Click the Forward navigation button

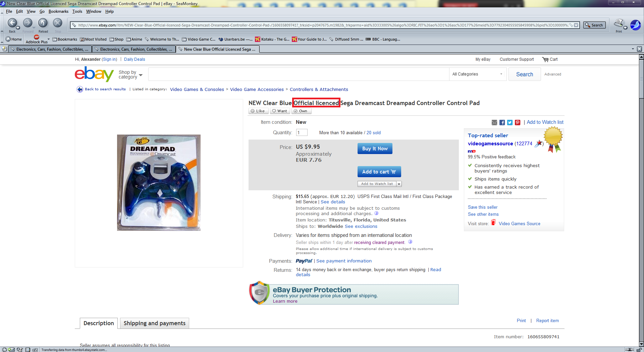(x=28, y=23)
